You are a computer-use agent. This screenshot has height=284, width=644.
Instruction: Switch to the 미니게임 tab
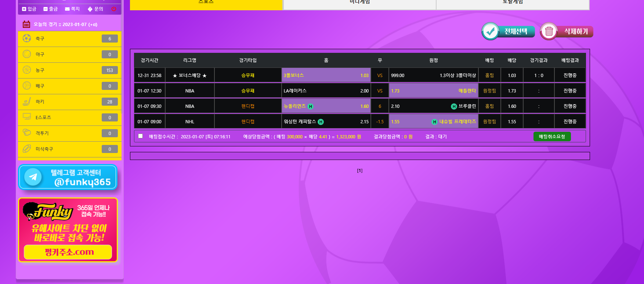(x=359, y=3)
